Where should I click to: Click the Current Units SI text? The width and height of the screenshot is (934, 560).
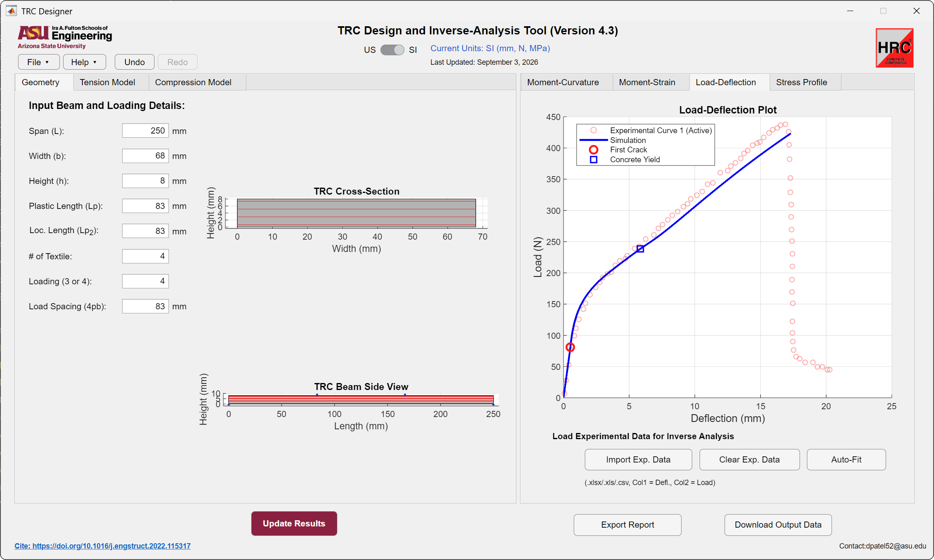coord(490,48)
